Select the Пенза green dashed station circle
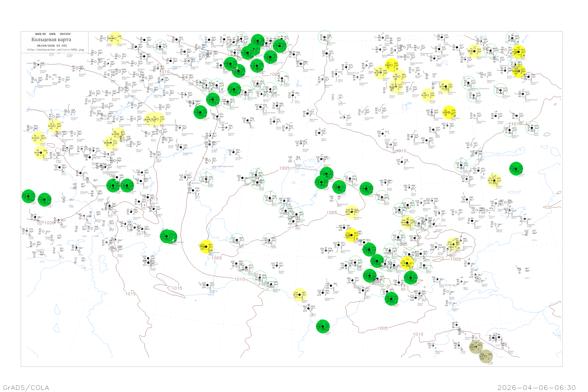 [x=160, y=46]
